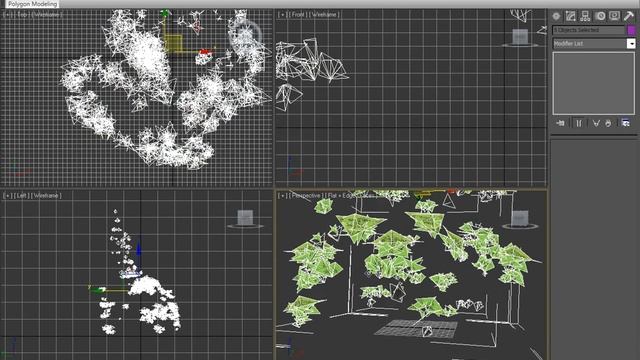Click Remove Modifier from stack icon
The height and width of the screenshot is (360, 640).
(x=608, y=123)
